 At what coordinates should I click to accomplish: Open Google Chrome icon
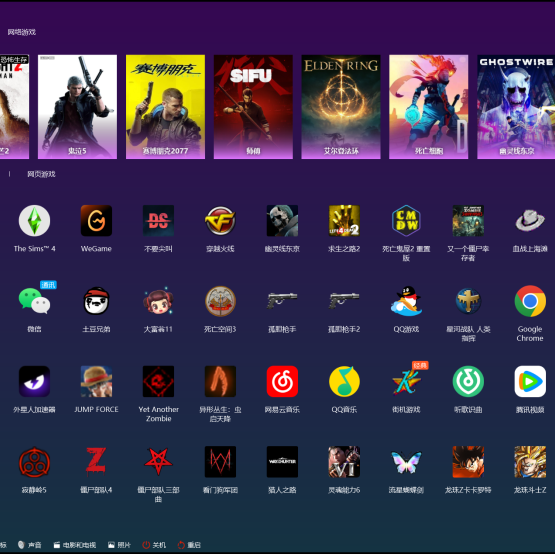click(530, 301)
